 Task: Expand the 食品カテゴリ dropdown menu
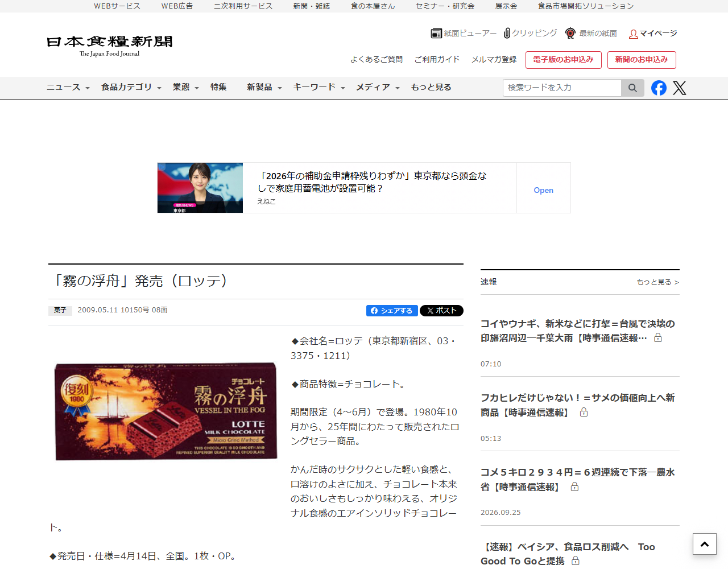point(131,87)
